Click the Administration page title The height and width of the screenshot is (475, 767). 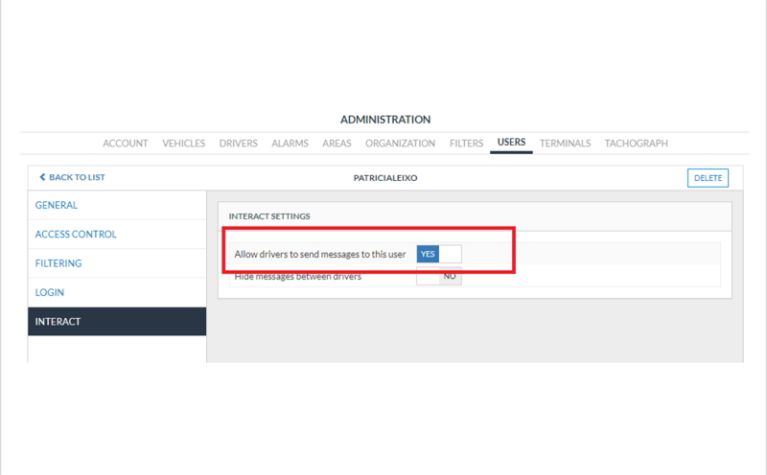(385, 119)
